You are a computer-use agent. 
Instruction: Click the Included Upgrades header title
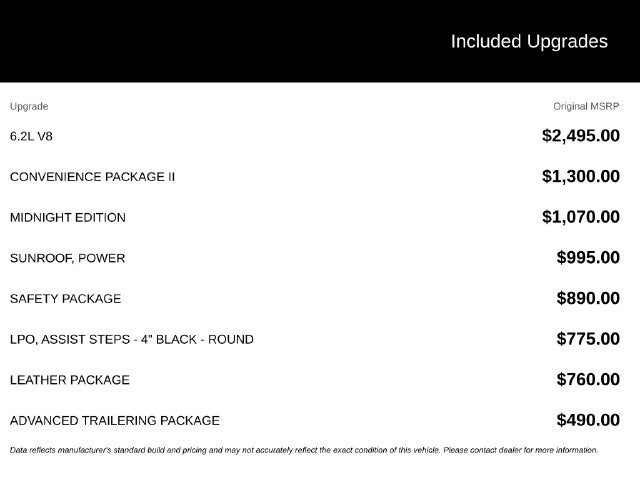[529, 42]
